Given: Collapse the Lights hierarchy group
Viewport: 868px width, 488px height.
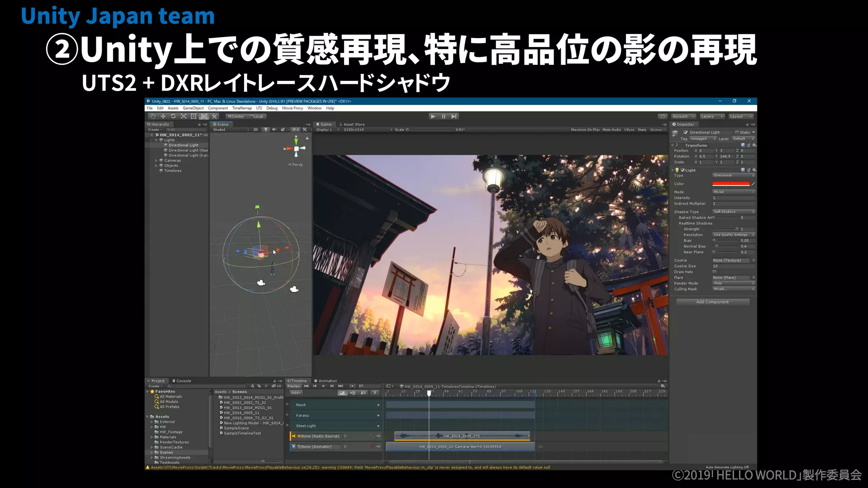Looking at the screenshot, I should point(156,140).
